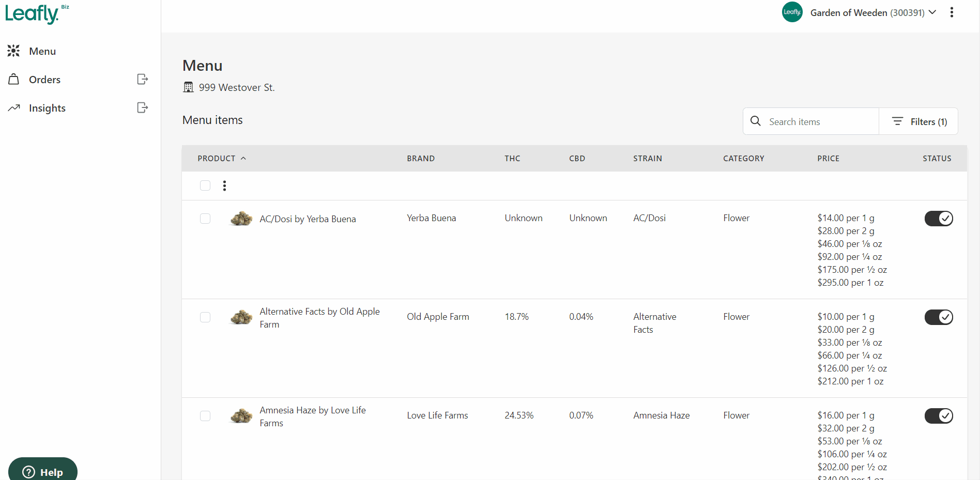
Task: Click the Help button
Action: (x=43, y=470)
